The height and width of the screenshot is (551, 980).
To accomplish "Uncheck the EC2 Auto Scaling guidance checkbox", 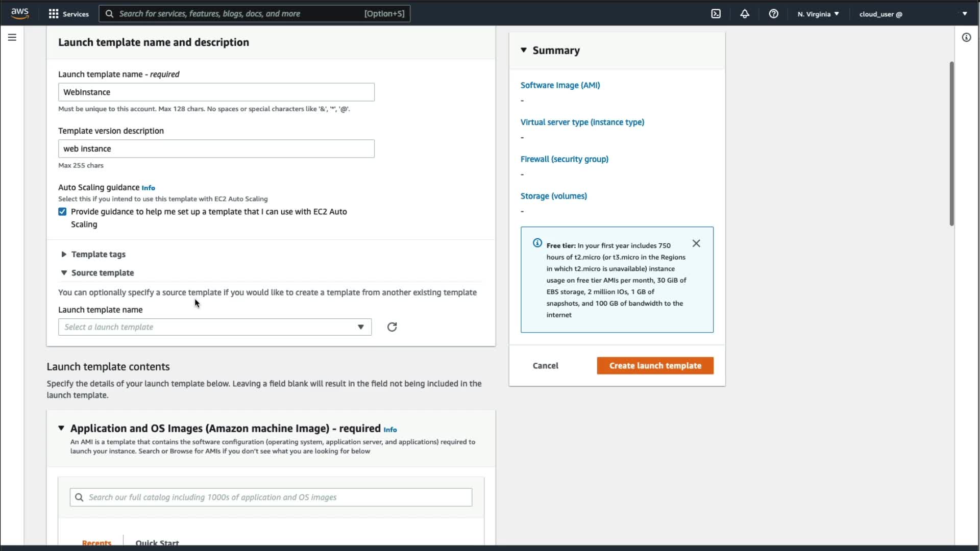I will [62, 212].
